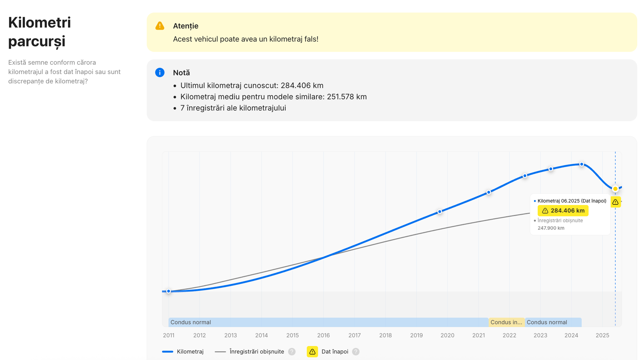Click the Dat înapoi legend label
Image resolution: width=644 pixels, height=360 pixels.
(x=335, y=351)
